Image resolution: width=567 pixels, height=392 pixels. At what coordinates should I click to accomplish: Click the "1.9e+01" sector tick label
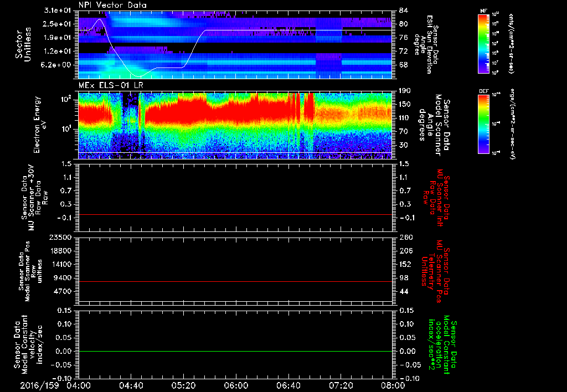tap(58, 38)
